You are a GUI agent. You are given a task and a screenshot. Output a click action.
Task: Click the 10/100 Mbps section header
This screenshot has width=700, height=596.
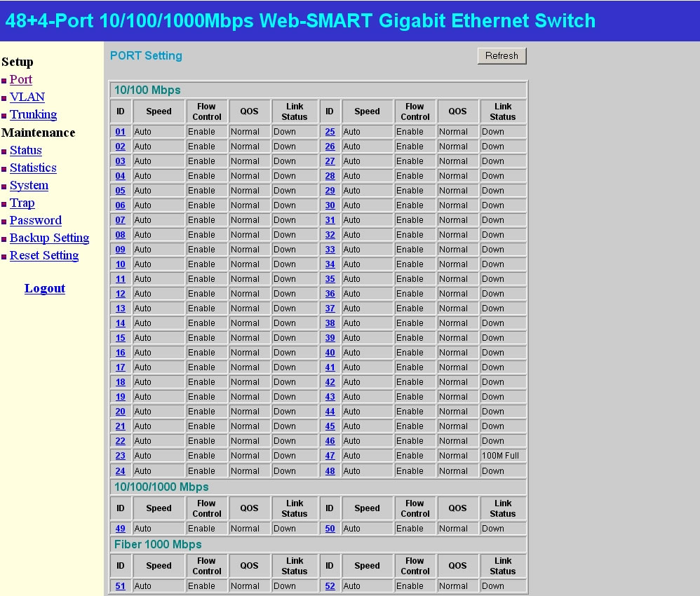tap(147, 90)
